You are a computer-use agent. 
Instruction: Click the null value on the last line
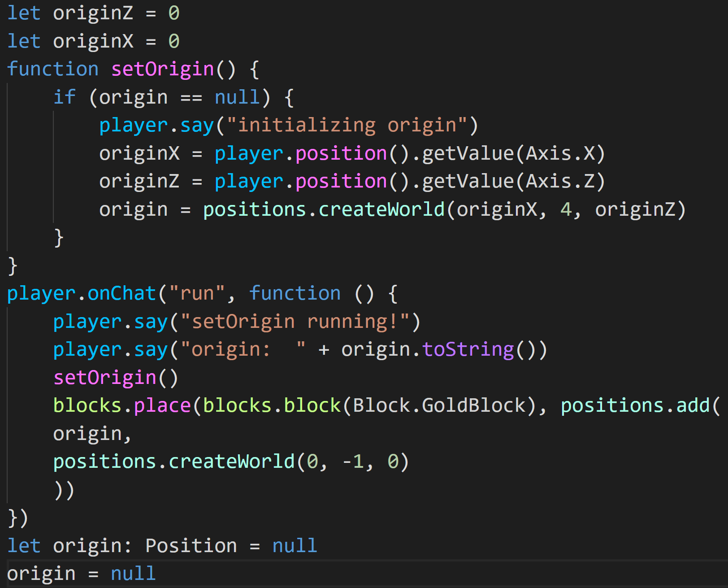coord(132,573)
